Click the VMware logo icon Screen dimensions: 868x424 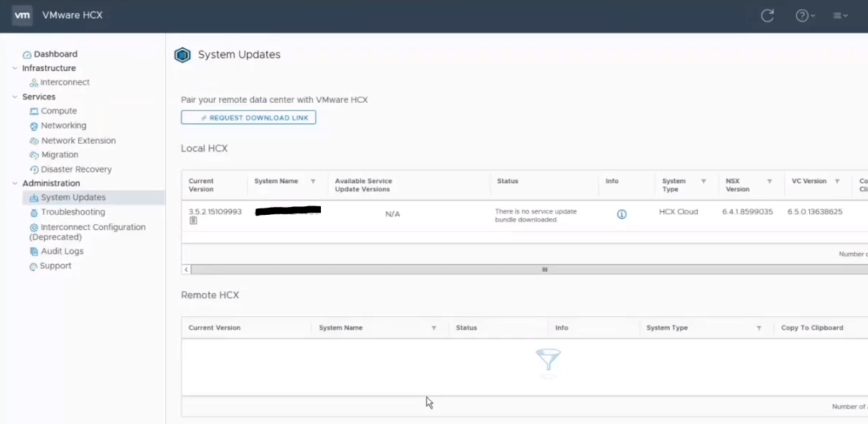22,15
